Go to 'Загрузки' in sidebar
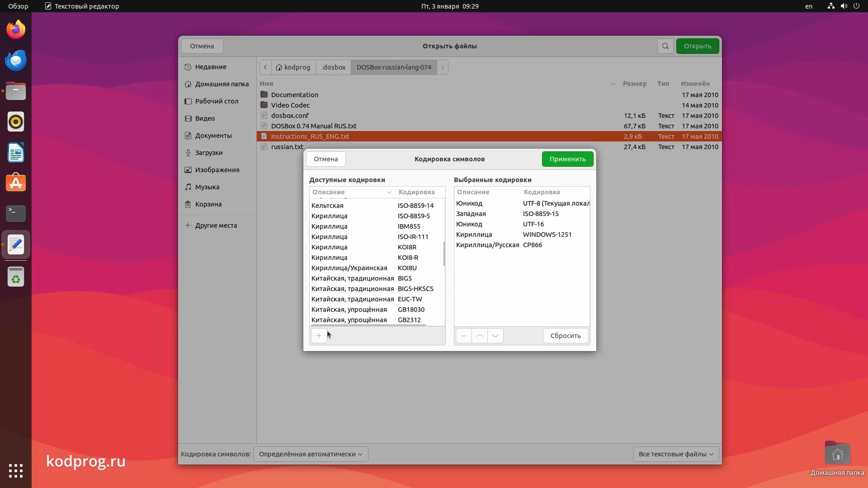Viewport: 868px width, 488px height. pos(218,153)
